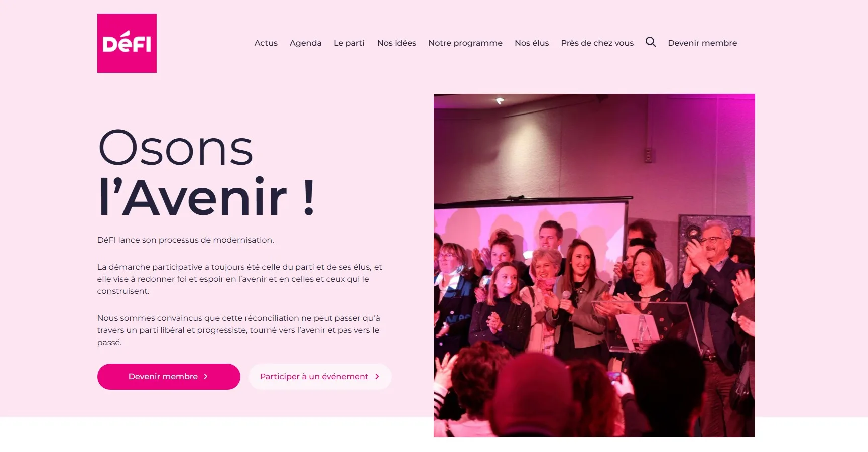The height and width of the screenshot is (452, 868).
Task: Open Notre programme in navigation
Action: (x=465, y=43)
